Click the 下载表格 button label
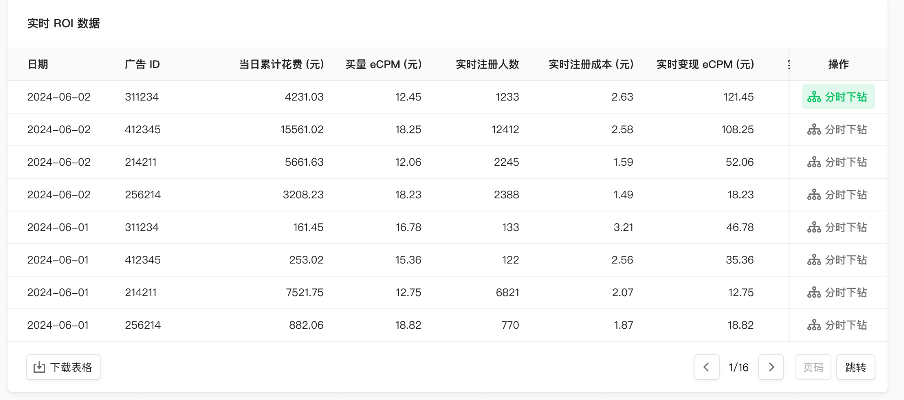This screenshot has height=400, width=904. [x=71, y=367]
